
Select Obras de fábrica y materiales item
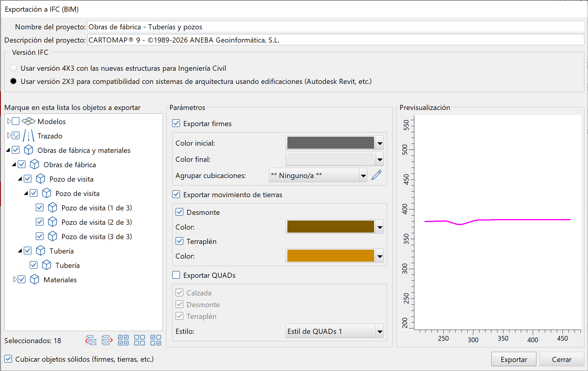pyautogui.click(x=84, y=150)
